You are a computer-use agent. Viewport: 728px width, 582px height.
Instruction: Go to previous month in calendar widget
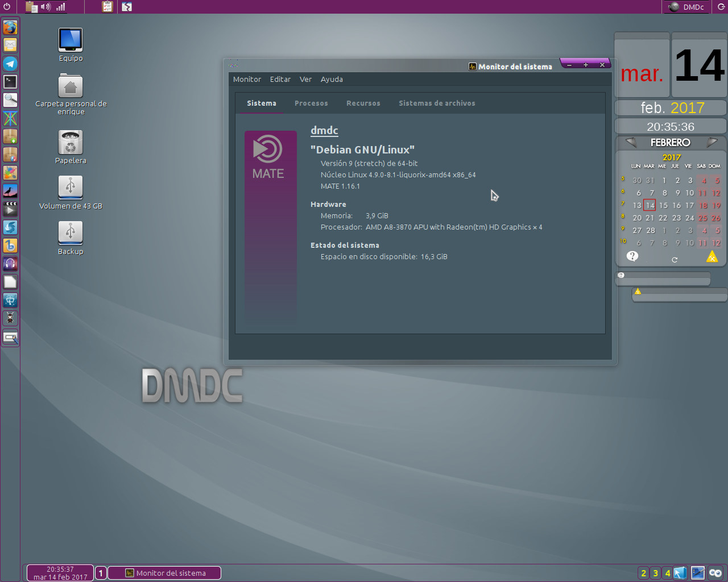(630, 142)
